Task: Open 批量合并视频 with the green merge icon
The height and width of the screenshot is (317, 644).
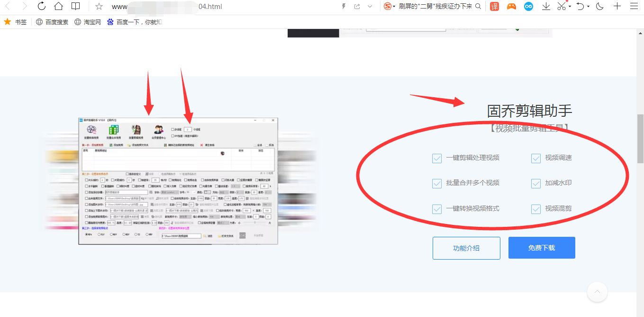Action: 113,131
